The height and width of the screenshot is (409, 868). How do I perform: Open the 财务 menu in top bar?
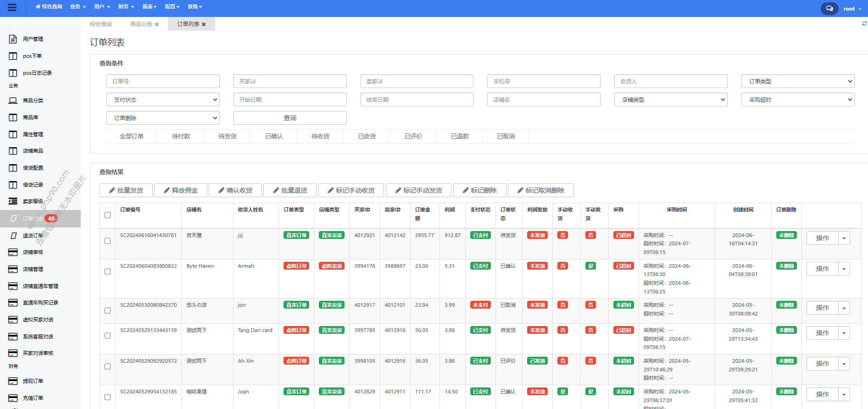pyautogui.click(x=126, y=6)
